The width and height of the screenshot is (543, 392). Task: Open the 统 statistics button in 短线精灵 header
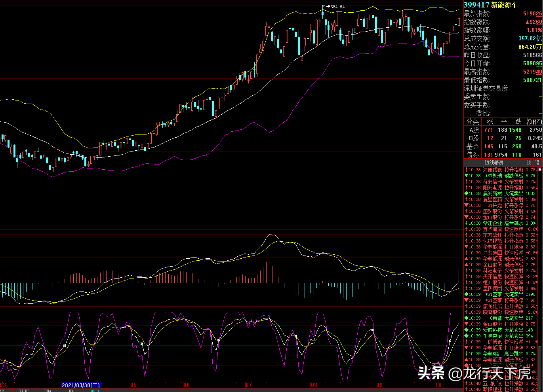[x=529, y=163]
